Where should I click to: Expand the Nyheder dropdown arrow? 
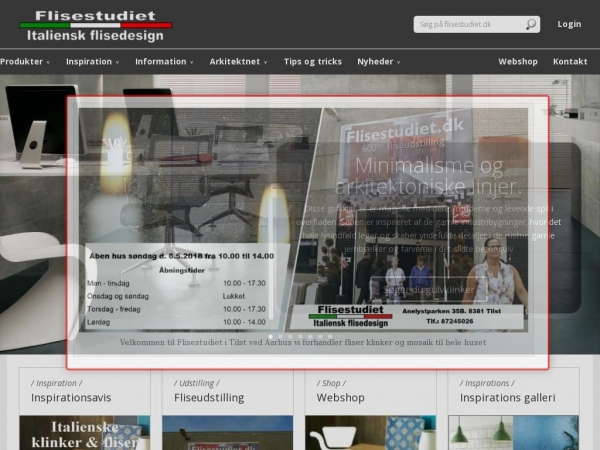(x=398, y=62)
